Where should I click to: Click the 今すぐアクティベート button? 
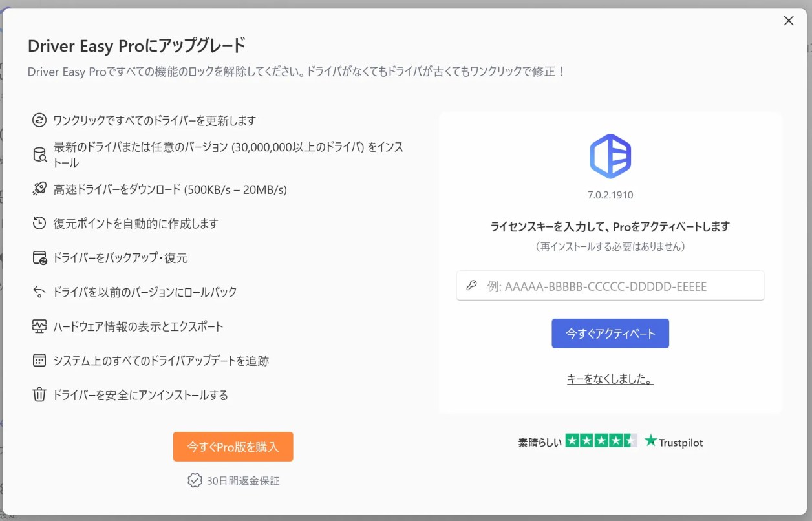[x=610, y=334]
